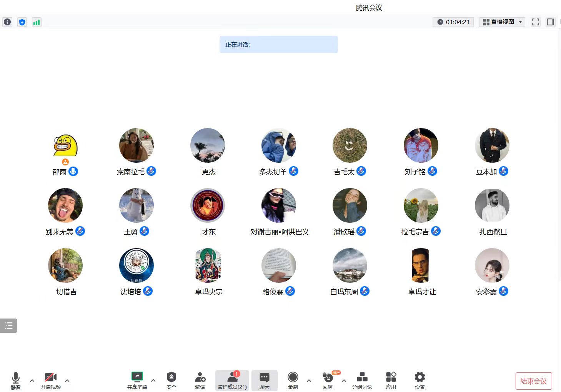Screen dimensions: 561x392
Task: Expand audio options arrow beside 静音
Action: point(32,380)
